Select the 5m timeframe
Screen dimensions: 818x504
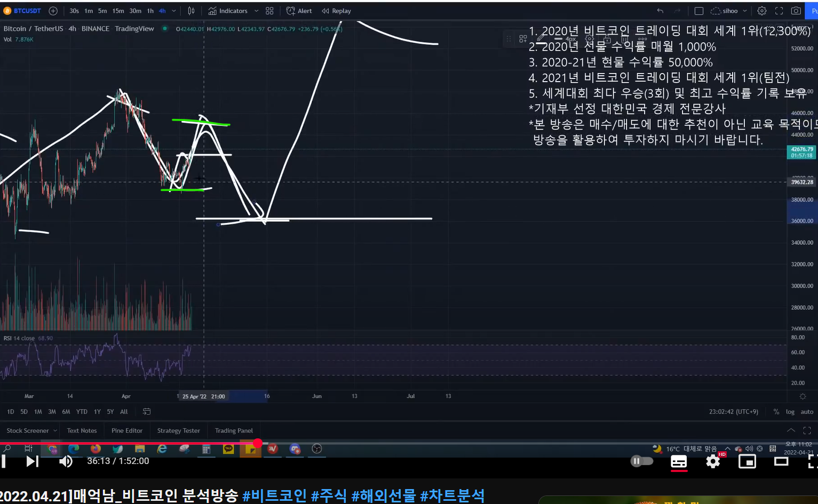point(102,11)
